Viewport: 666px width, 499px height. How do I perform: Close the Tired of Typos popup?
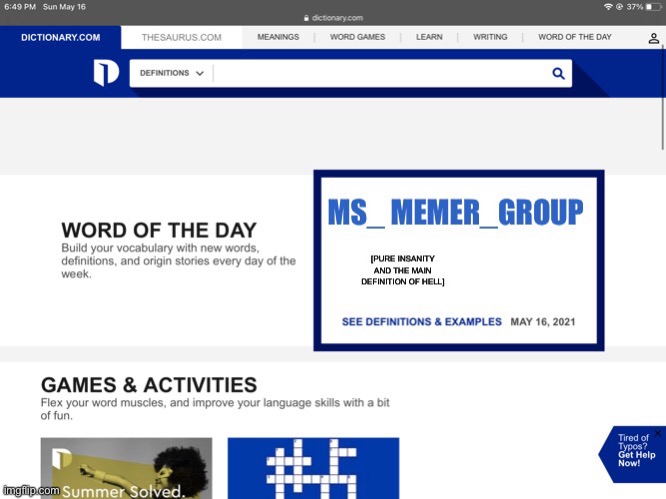click(x=658, y=433)
